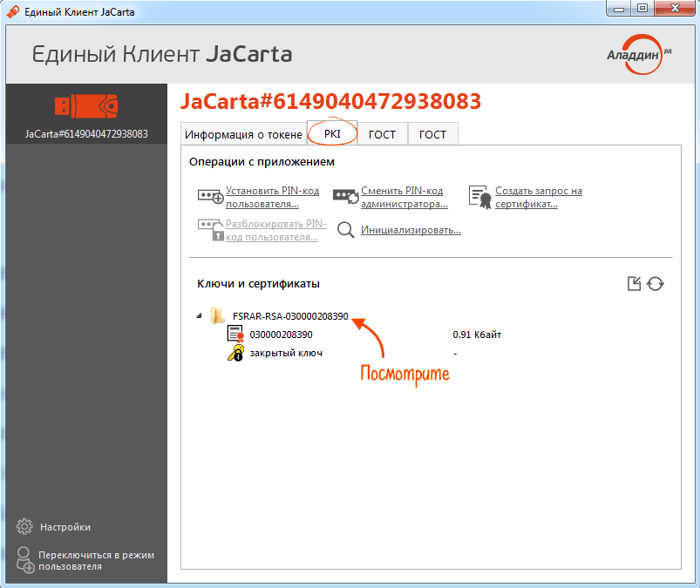Click the gear icon beside Настройки
This screenshot has width=700, height=588.
point(24,527)
